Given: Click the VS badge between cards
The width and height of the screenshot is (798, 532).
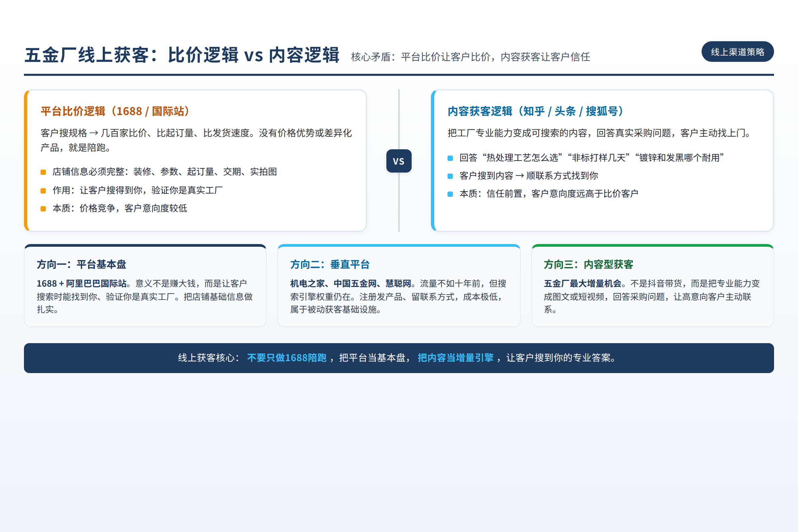Looking at the screenshot, I should tap(399, 161).
